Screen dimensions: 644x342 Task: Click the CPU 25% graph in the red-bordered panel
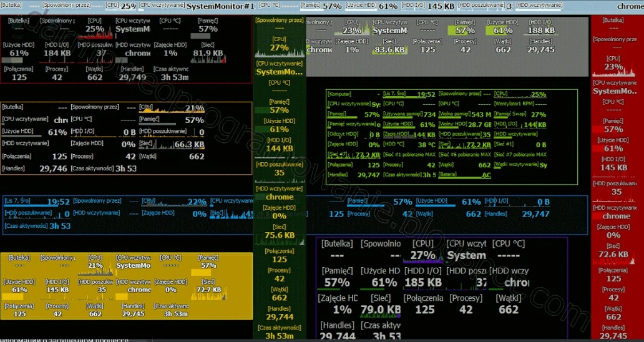point(95,29)
